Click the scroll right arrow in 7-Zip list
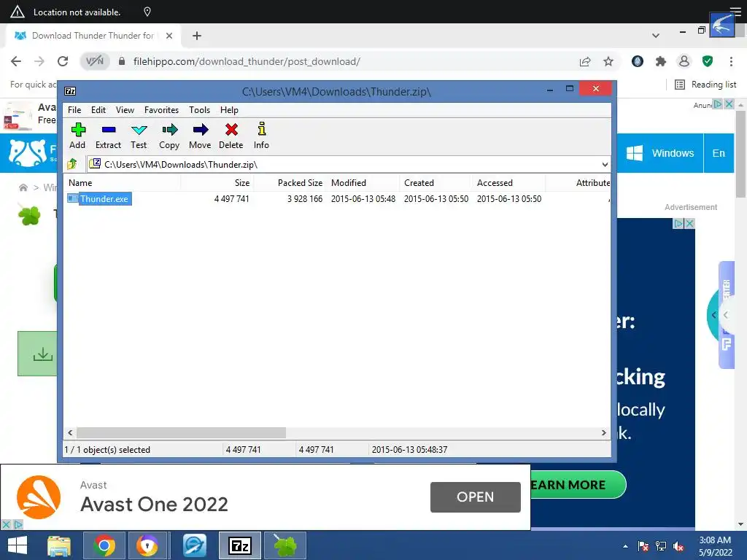The image size is (747, 560). click(603, 432)
